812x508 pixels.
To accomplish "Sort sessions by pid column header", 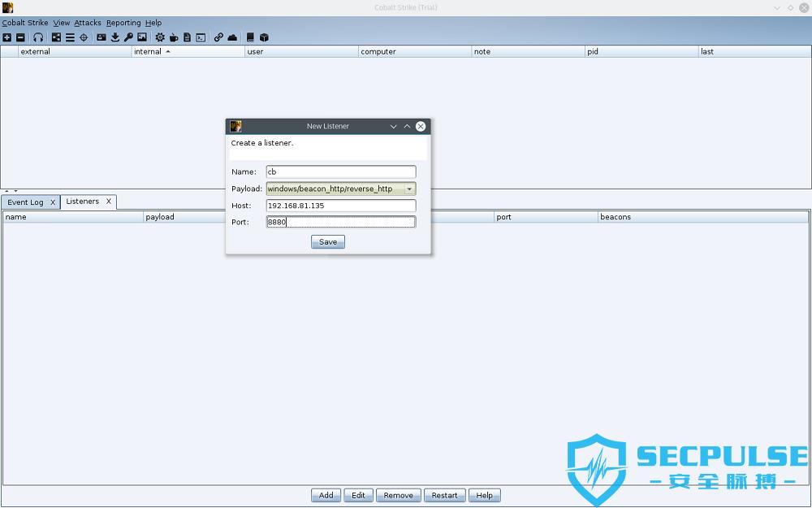I will pyautogui.click(x=642, y=51).
